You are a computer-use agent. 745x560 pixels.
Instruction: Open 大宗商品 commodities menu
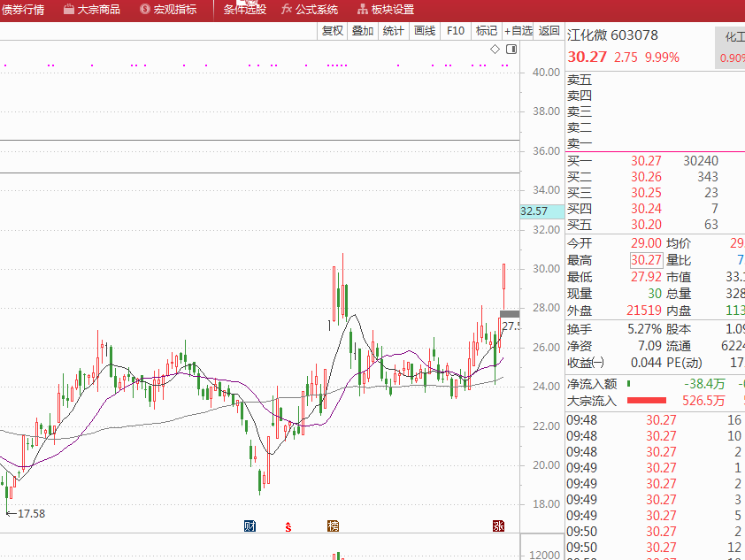[92, 10]
